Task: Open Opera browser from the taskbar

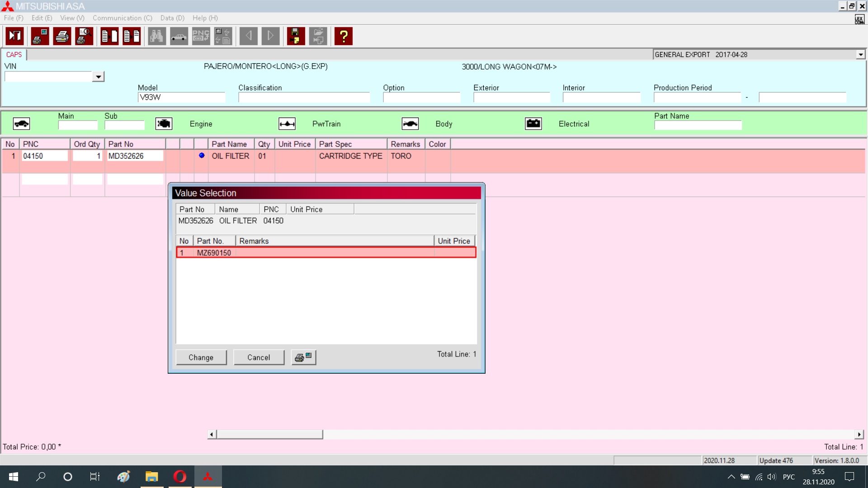Action: pyautogui.click(x=179, y=477)
